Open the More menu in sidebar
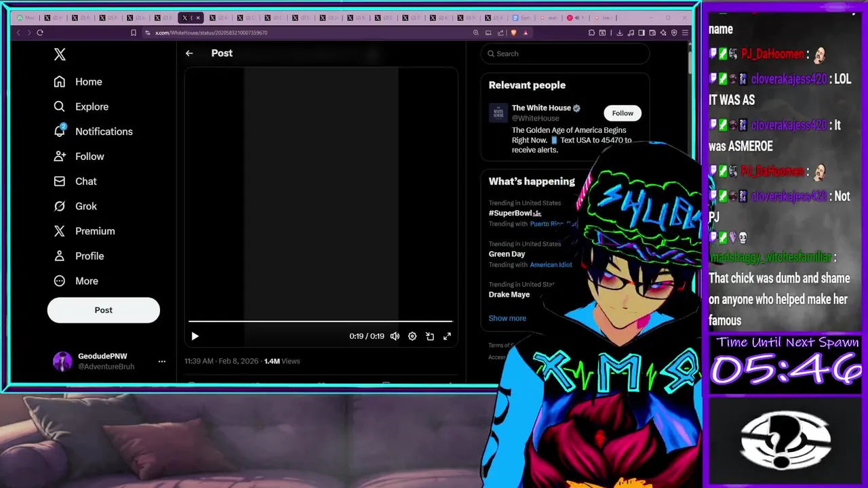This screenshot has height=488, width=868. 76,281
